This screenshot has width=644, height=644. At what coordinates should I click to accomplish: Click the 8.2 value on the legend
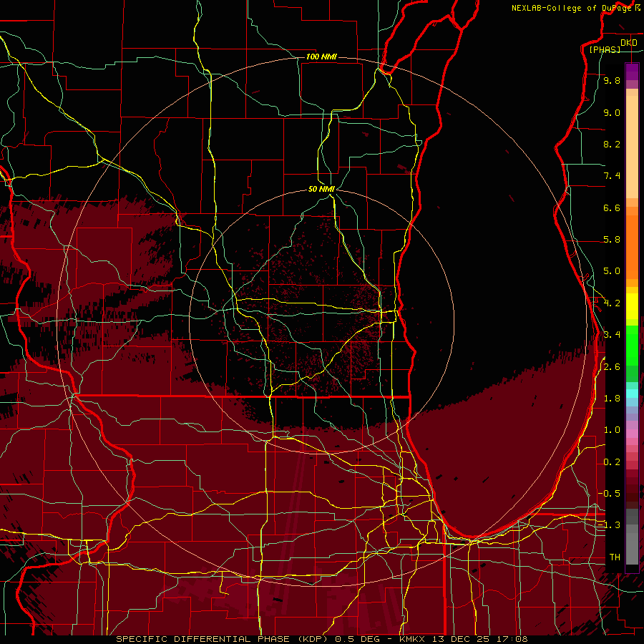(612, 144)
